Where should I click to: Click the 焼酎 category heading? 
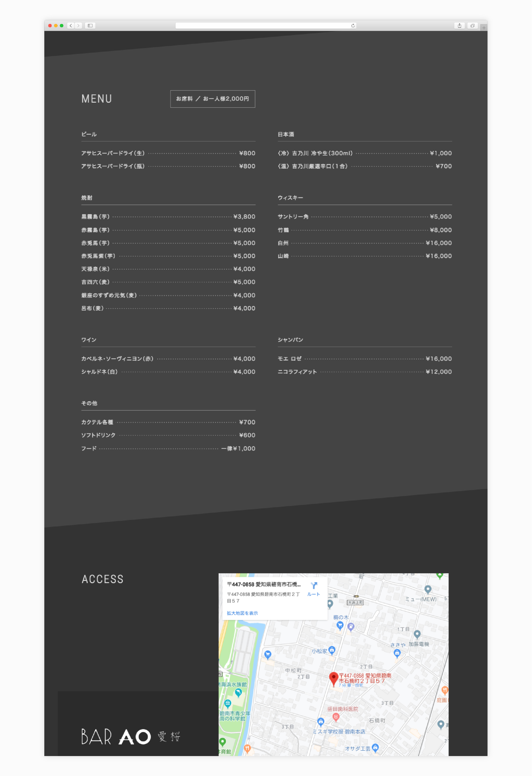coord(87,198)
